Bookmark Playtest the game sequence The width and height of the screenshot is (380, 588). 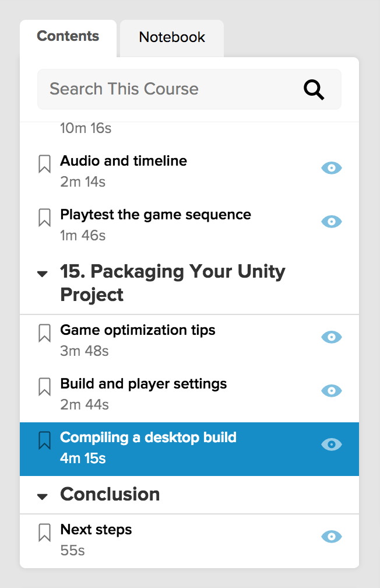pos(45,218)
